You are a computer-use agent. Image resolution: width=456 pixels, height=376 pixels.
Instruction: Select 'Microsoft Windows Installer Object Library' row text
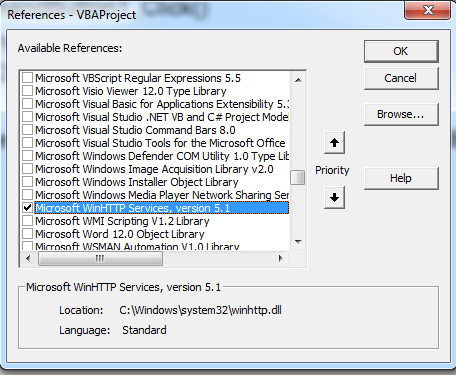[x=137, y=182]
